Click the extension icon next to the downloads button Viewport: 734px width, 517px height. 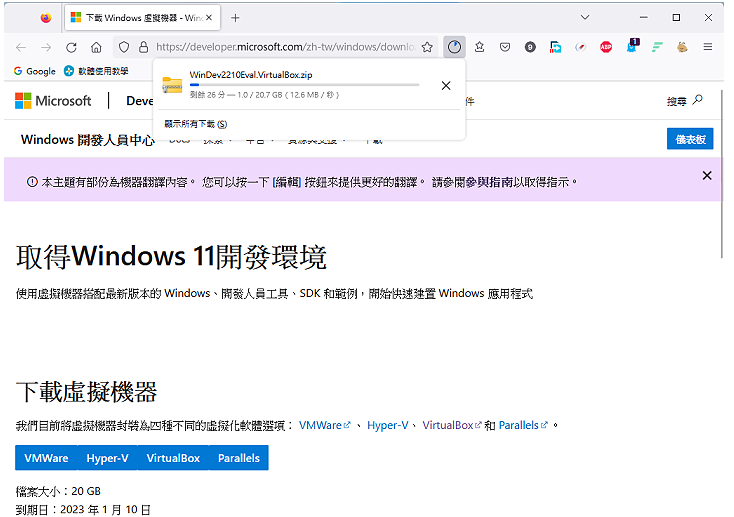tap(479, 47)
